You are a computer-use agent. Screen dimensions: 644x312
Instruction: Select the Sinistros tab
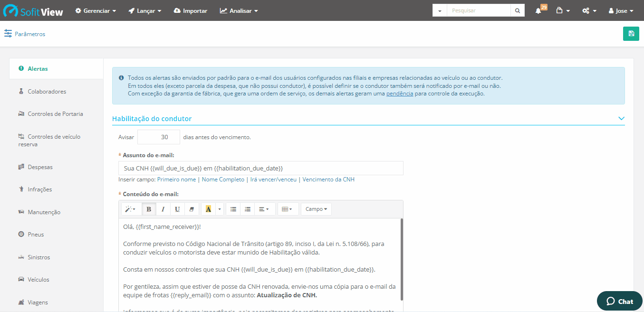coord(56,257)
